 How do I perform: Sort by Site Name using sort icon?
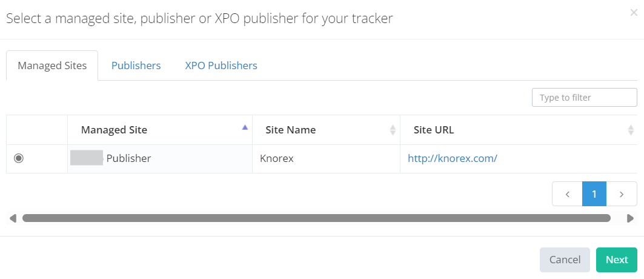point(393,130)
